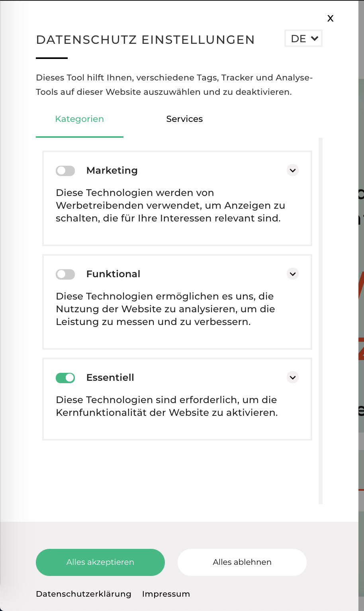Image resolution: width=364 pixels, height=611 pixels.
Task: Toggle the Essentiell switch
Action: tap(65, 378)
